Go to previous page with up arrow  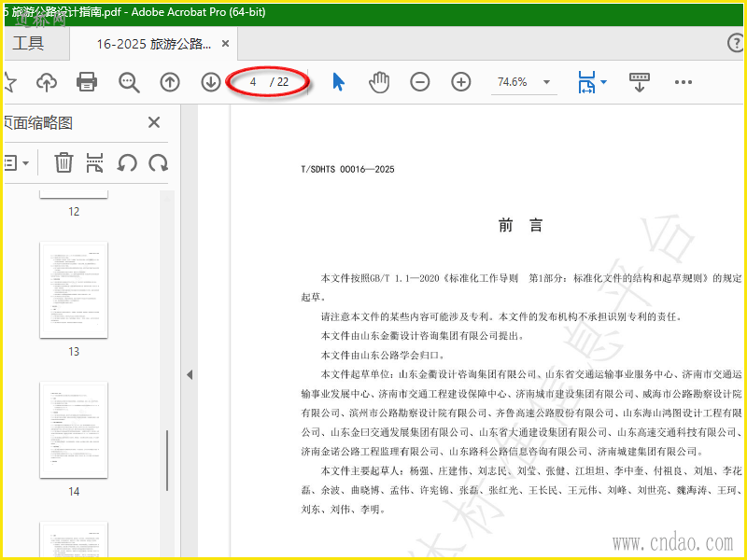pos(170,82)
